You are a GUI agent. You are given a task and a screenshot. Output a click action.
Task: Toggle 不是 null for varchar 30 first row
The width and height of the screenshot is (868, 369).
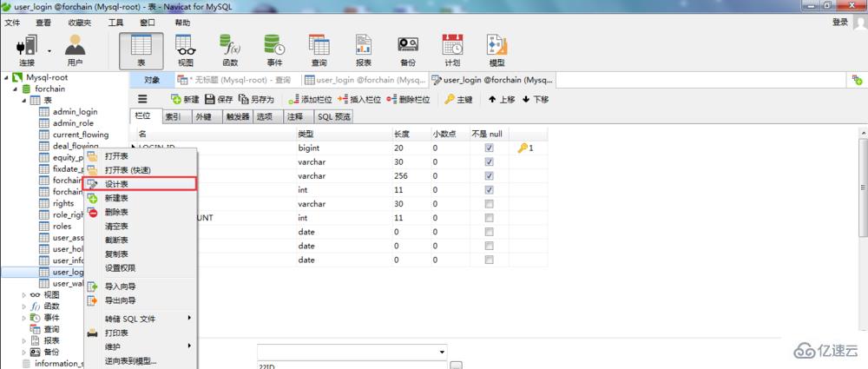pyautogui.click(x=489, y=161)
